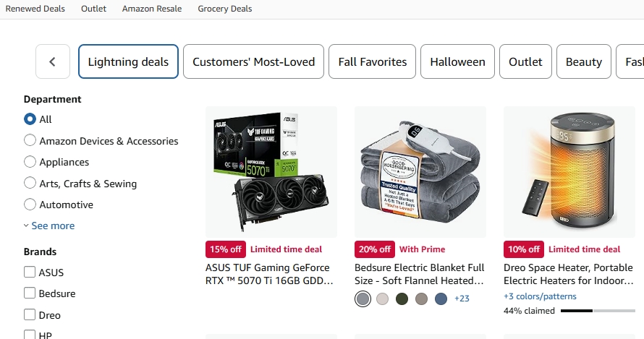This screenshot has width=644, height=339.
Task: Click the 20% off deal badge
Action: [x=375, y=249]
